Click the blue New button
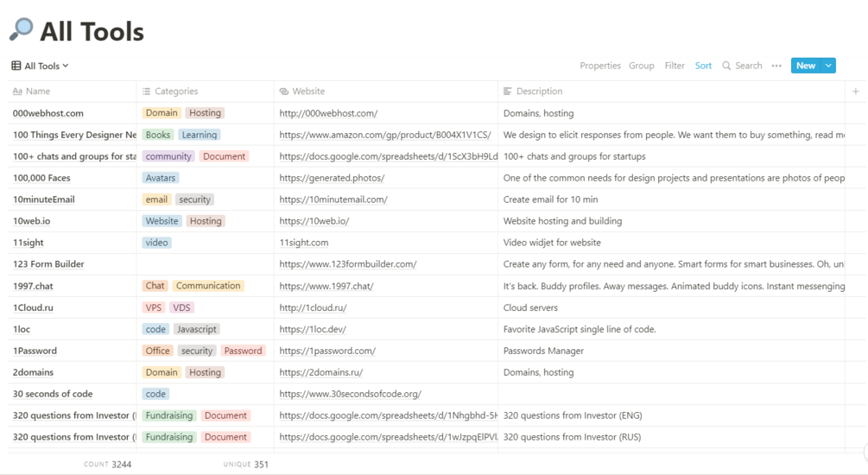The width and height of the screenshot is (868, 475). coord(805,66)
